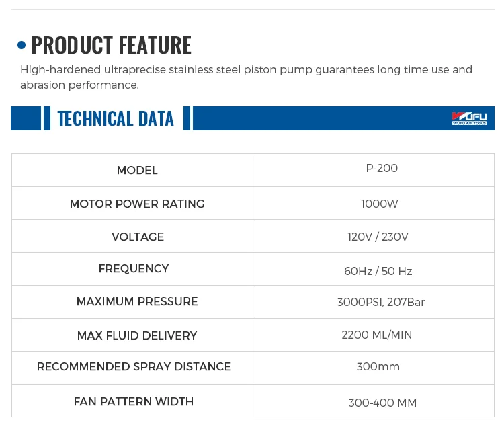This screenshot has height=439, width=504.
Task: Click the WUFU Air Tools logo
Action: pyautogui.click(x=469, y=119)
